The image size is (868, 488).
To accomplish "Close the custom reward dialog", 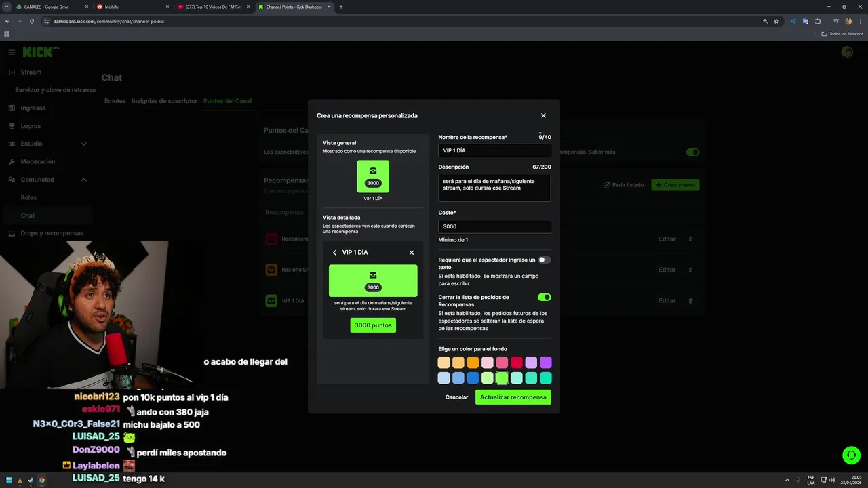I will coord(543,116).
